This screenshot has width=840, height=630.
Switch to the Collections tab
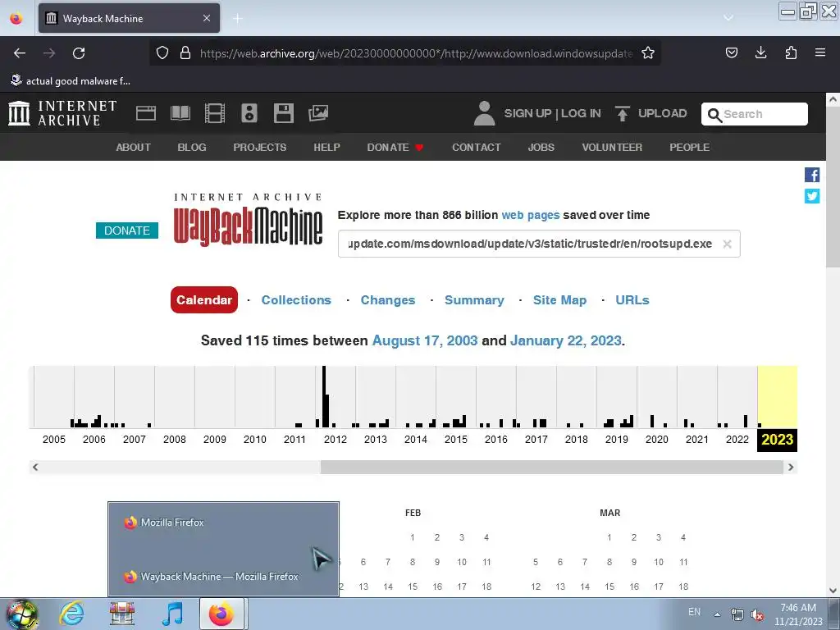tap(296, 300)
